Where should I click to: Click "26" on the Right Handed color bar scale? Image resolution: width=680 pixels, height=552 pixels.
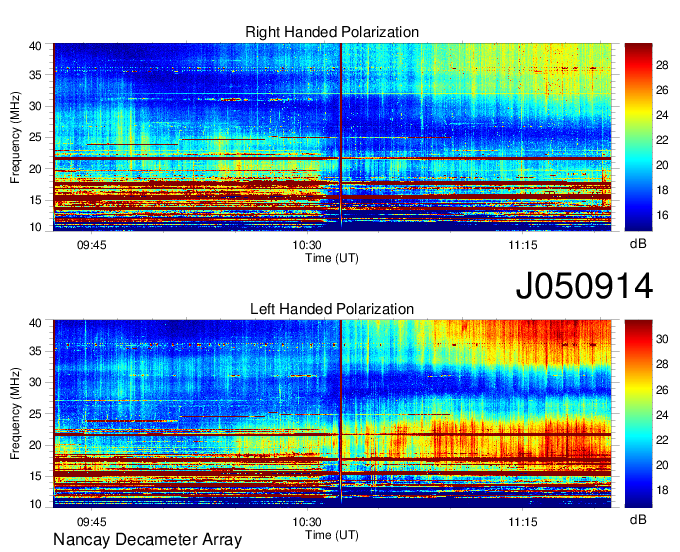[662, 90]
